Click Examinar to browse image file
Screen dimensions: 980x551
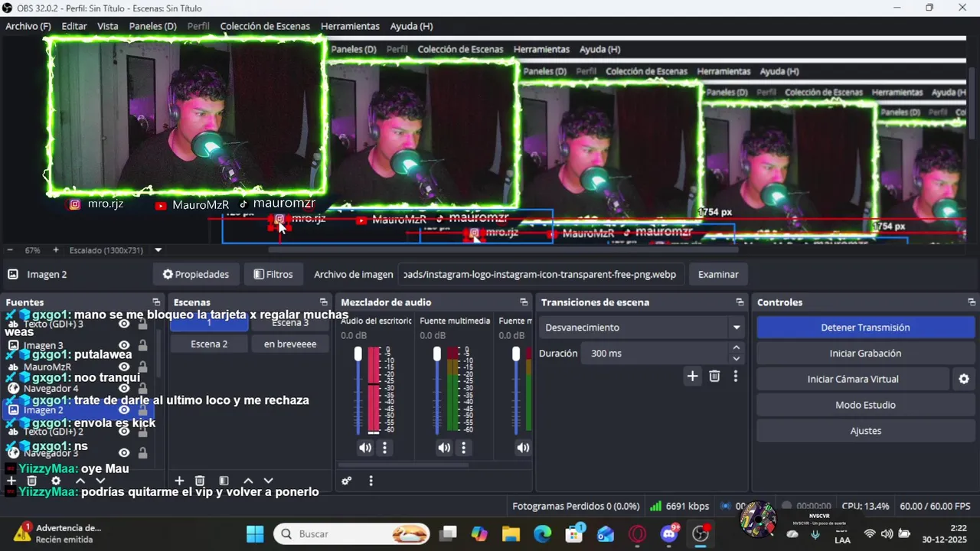[718, 274]
